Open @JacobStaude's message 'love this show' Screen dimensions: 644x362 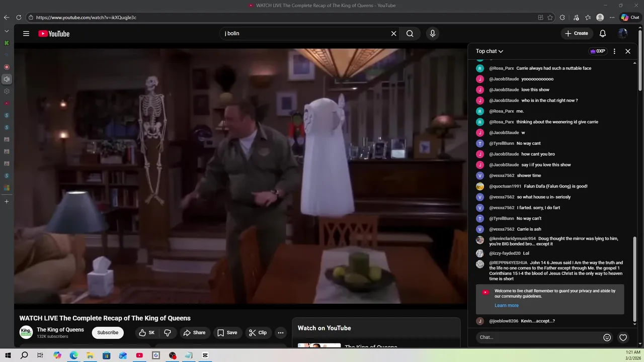click(x=535, y=90)
